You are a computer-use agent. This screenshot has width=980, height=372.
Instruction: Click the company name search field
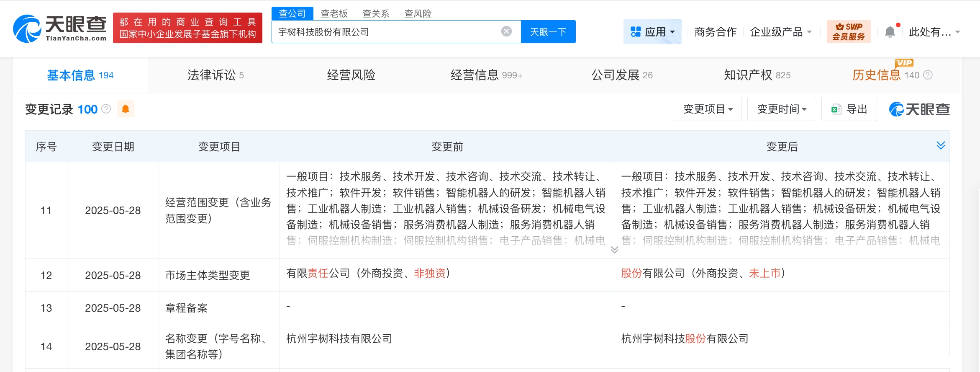385,32
